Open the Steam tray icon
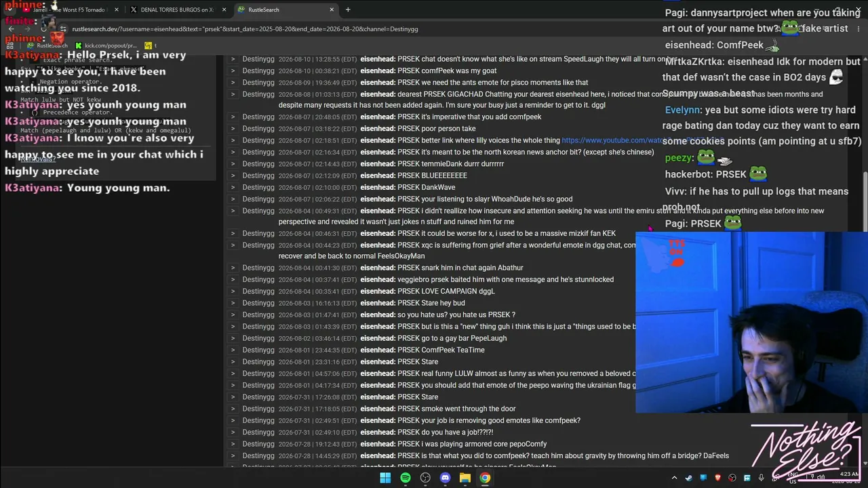868x488 pixels. click(x=689, y=478)
